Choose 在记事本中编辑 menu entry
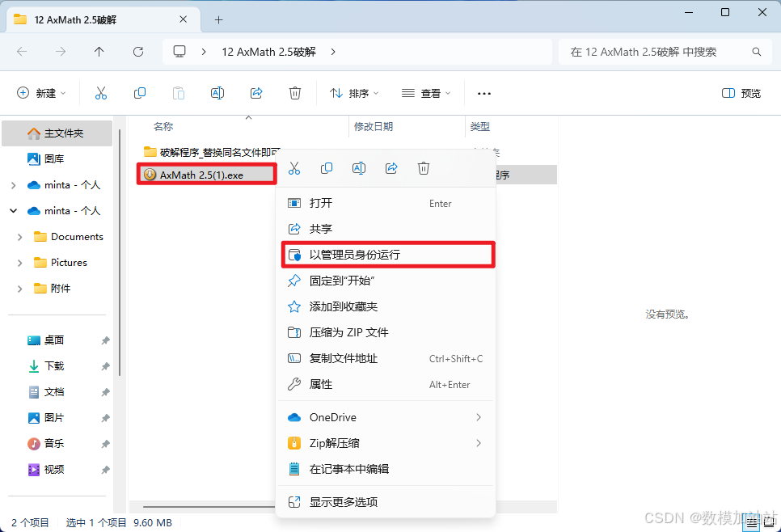Viewport: 781px width, 532px height. [x=386, y=469]
